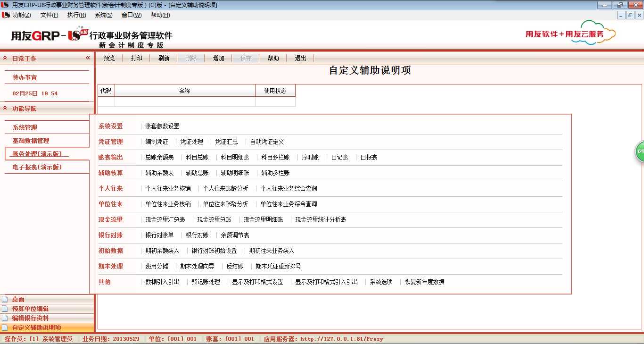
Task: Open the 帮助(H) menu in menu bar
Action: pos(160,15)
